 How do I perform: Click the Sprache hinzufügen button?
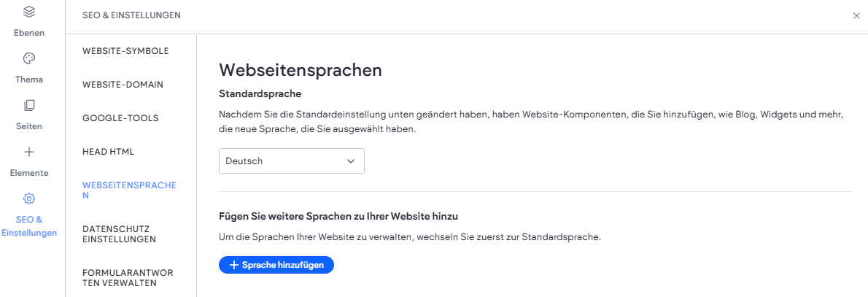tap(276, 266)
